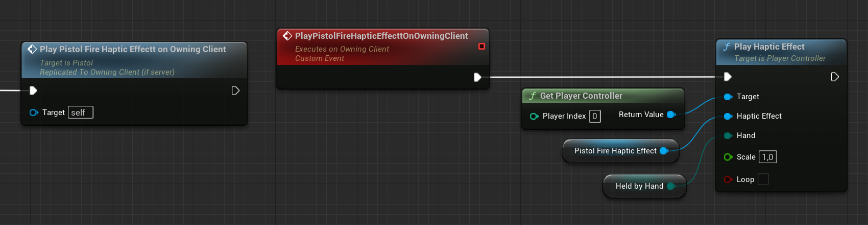Click the Scale value field showing 1,0
Screen dimensions: 868x225
pyautogui.click(x=768, y=157)
